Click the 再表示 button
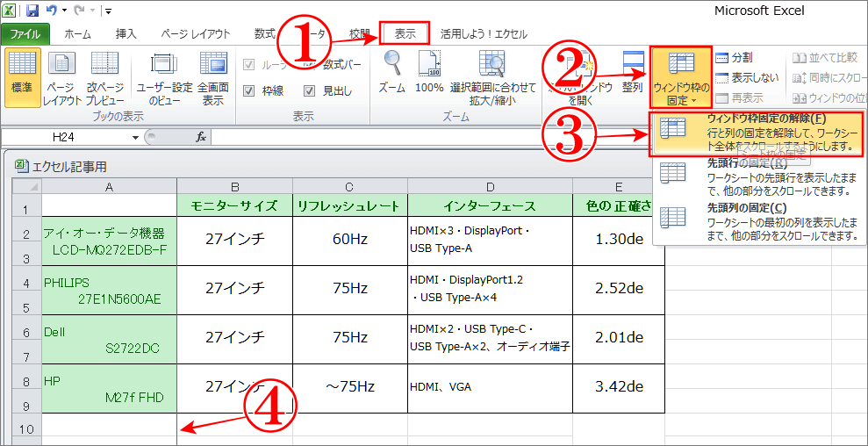The height and width of the screenshot is (446, 868). pyautogui.click(x=739, y=98)
